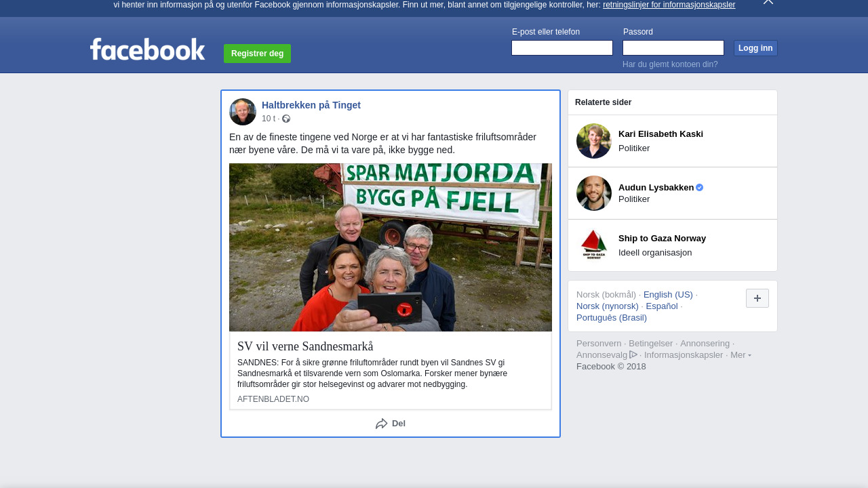Viewport: 868px width, 488px height.
Task: Open retningslinjer for informasjonskapsler link
Action: [669, 5]
